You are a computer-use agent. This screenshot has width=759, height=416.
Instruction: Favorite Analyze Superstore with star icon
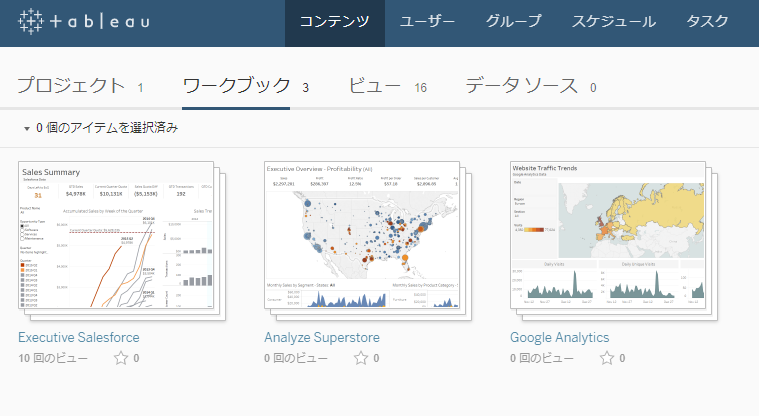(x=361, y=358)
